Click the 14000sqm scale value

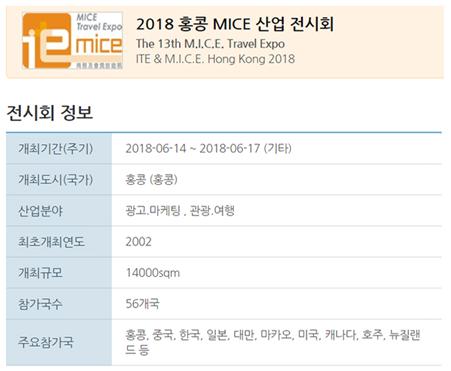[153, 273]
